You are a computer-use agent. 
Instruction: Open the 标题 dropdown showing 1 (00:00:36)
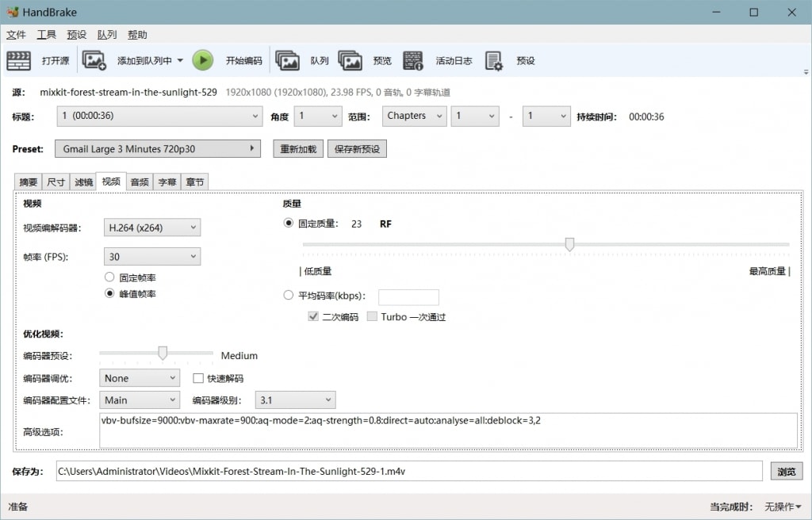pyautogui.click(x=159, y=116)
